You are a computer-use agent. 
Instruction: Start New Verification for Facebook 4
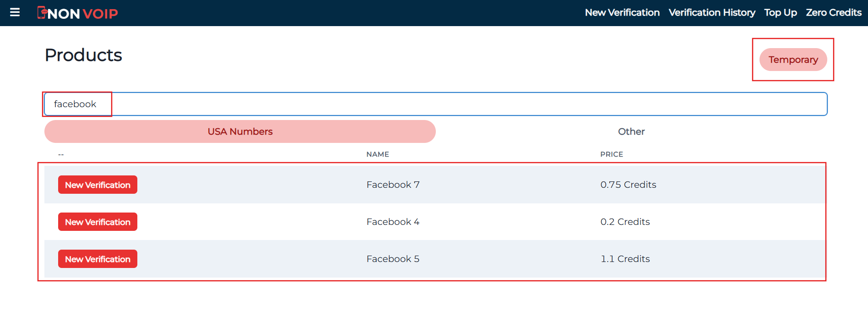pyautogui.click(x=98, y=222)
